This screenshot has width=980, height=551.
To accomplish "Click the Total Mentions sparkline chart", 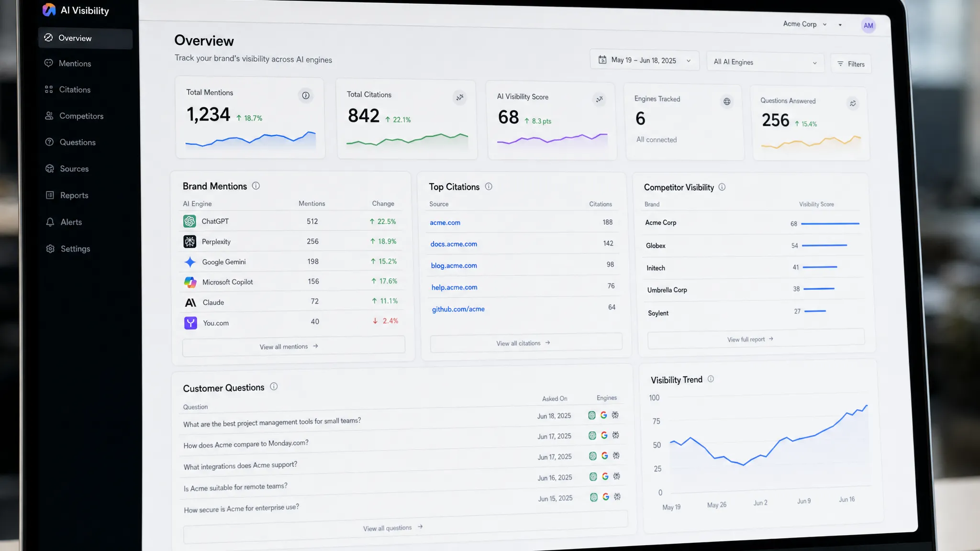I will click(x=251, y=140).
